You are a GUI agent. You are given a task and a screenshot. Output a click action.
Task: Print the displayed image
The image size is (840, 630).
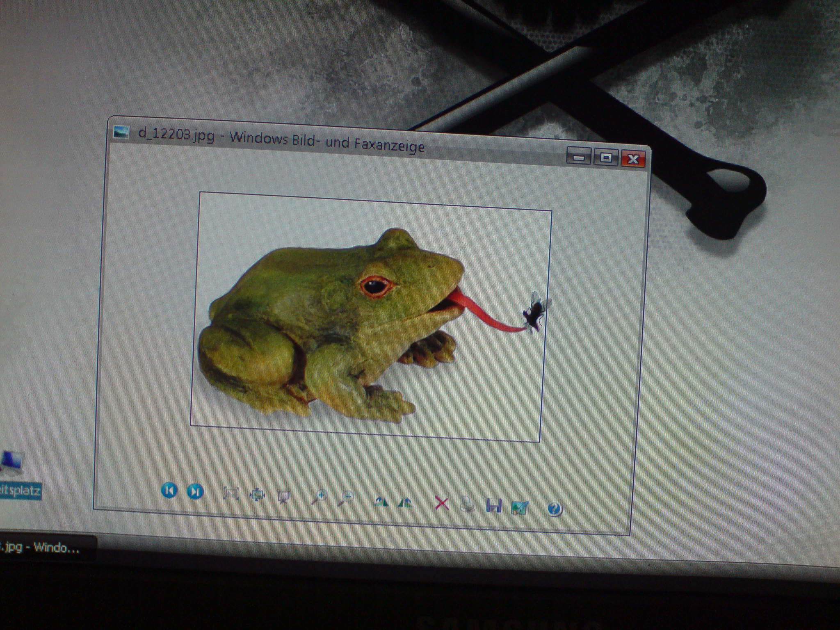click(467, 504)
